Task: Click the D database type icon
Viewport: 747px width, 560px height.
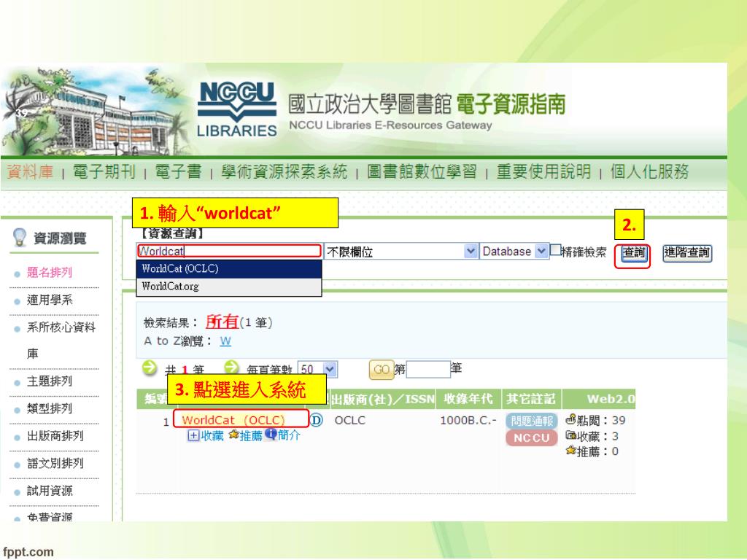Action: coord(317,420)
